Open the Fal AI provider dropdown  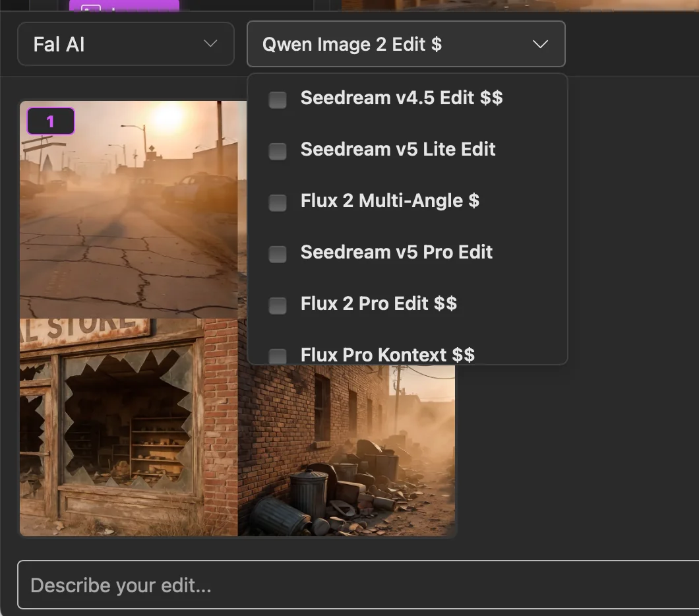(x=126, y=44)
